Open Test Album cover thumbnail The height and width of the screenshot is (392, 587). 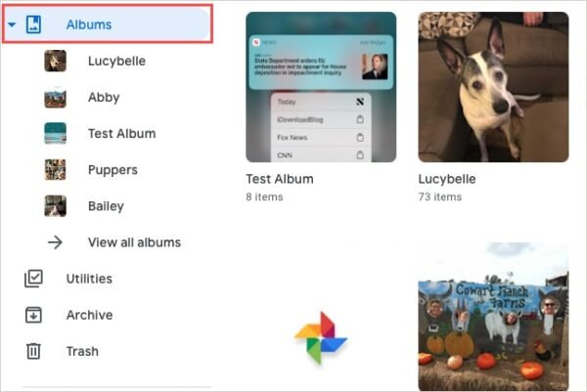[x=321, y=87]
